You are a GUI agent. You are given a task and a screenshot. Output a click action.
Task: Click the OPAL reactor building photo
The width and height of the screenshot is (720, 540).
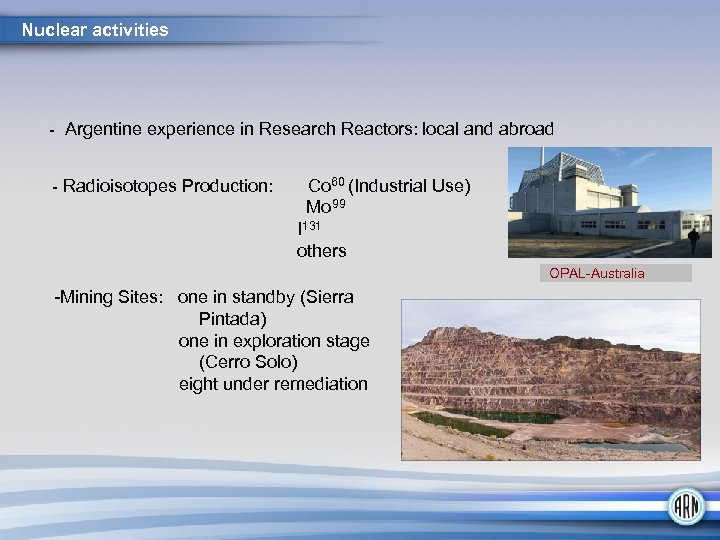click(610, 202)
